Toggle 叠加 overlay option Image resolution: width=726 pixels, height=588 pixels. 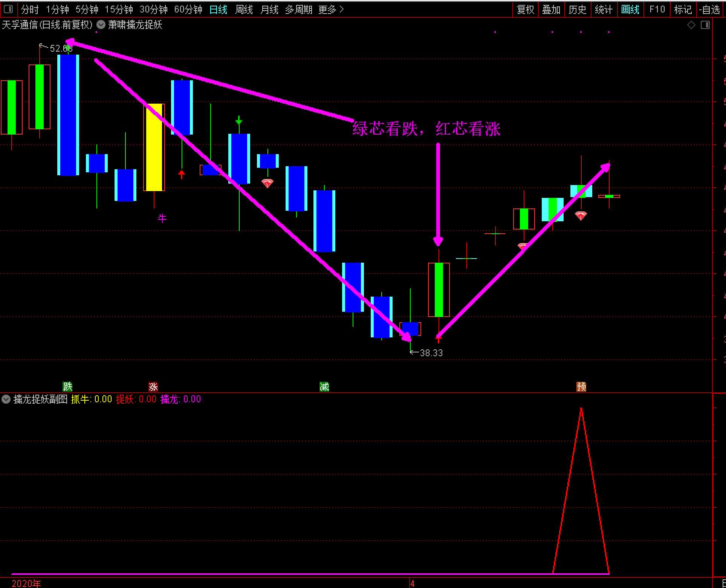551,9
